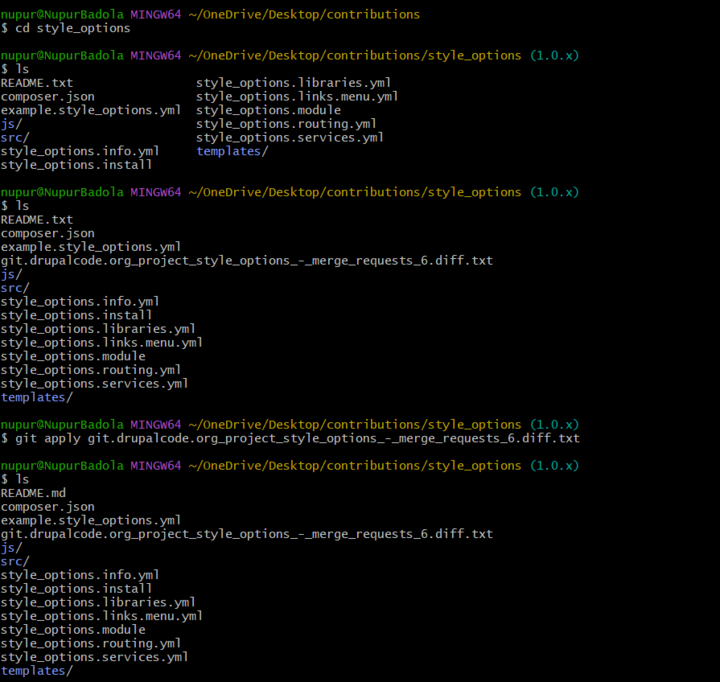Screen dimensions: 720x682
Task: Click the diff.txt filename in final ls output
Action: (x=246, y=534)
